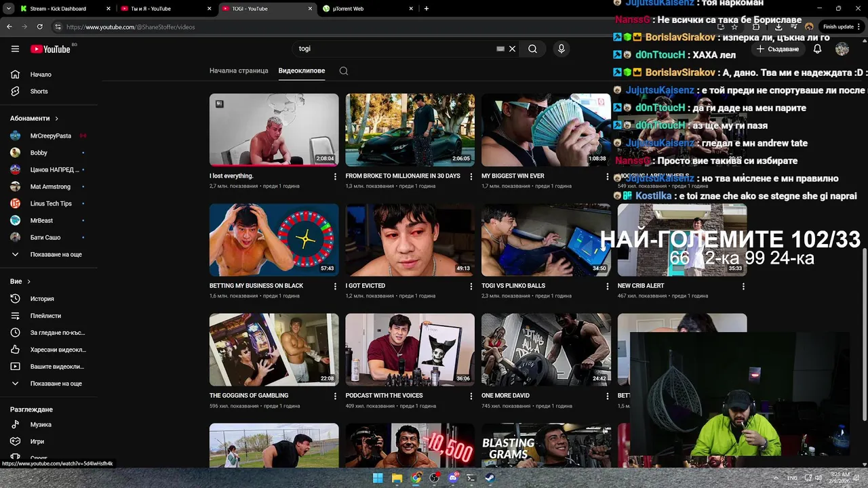
Task: Open the YouTube hamburger guide menu
Action: point(15,49)
